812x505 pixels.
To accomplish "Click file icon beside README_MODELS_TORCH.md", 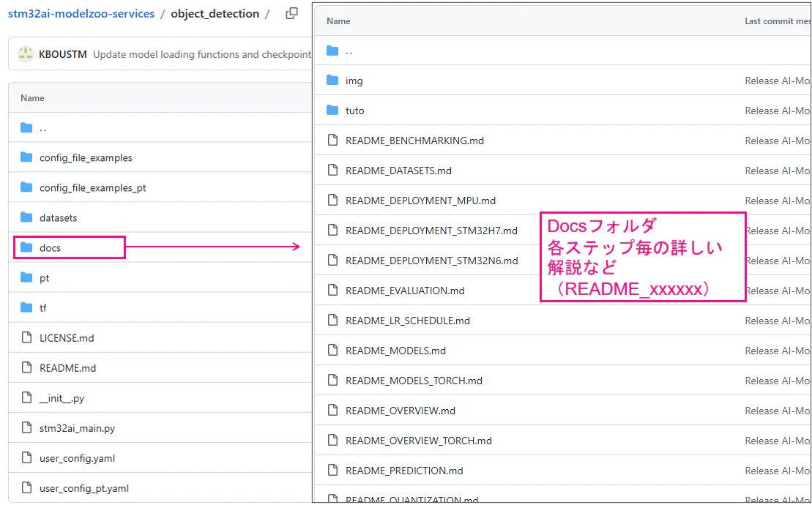I will point(332,381).
